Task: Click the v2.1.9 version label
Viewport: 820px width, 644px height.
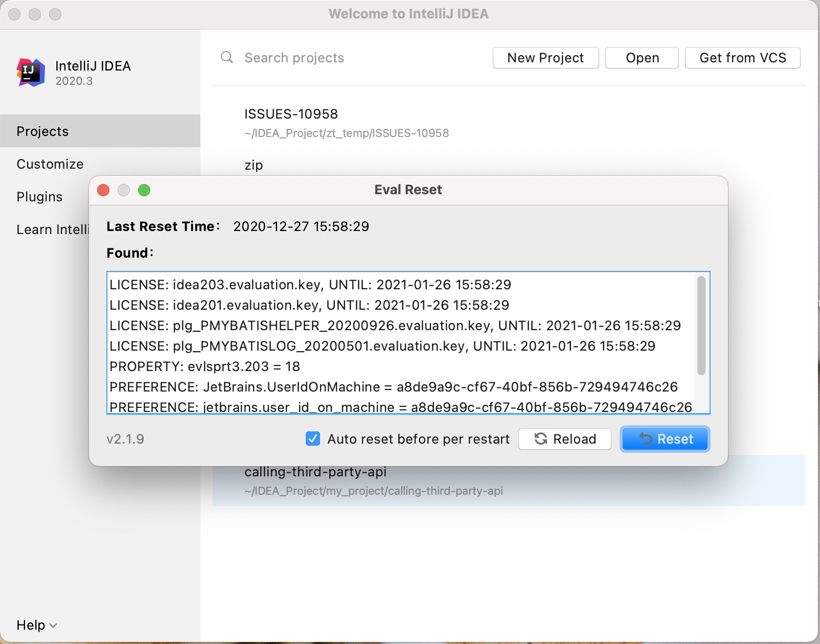Action: pos(125,439)
